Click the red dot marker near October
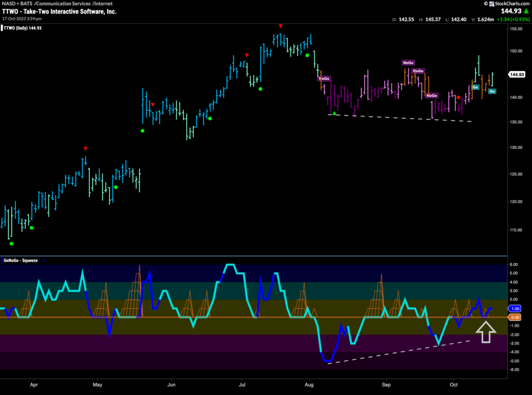The width and height of the screenshot is (532, 395). 458,97
